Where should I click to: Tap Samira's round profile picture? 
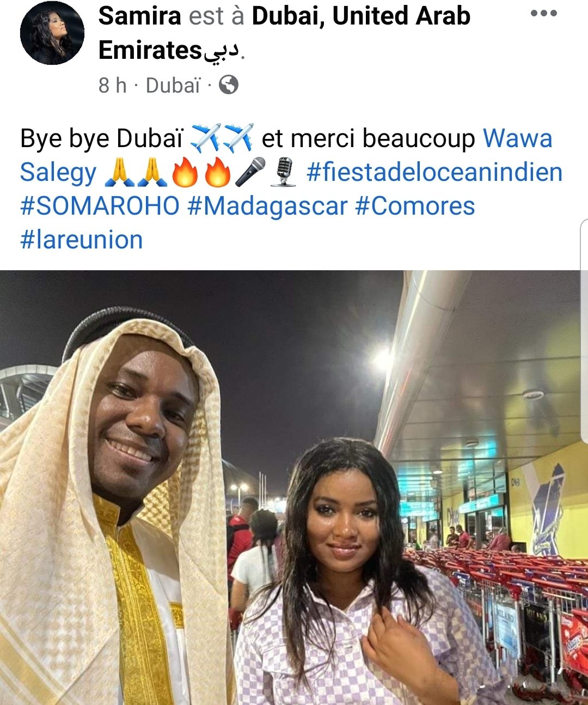pos(52,33)
